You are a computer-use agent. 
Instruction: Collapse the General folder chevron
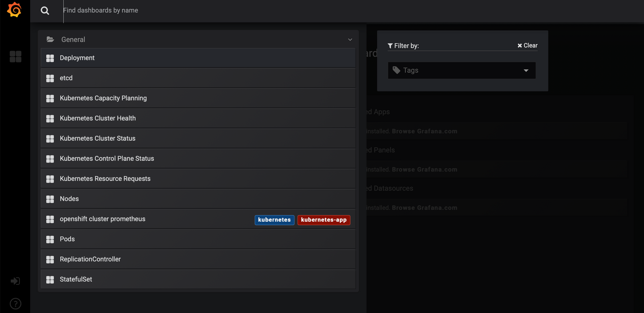pos(350,39)
